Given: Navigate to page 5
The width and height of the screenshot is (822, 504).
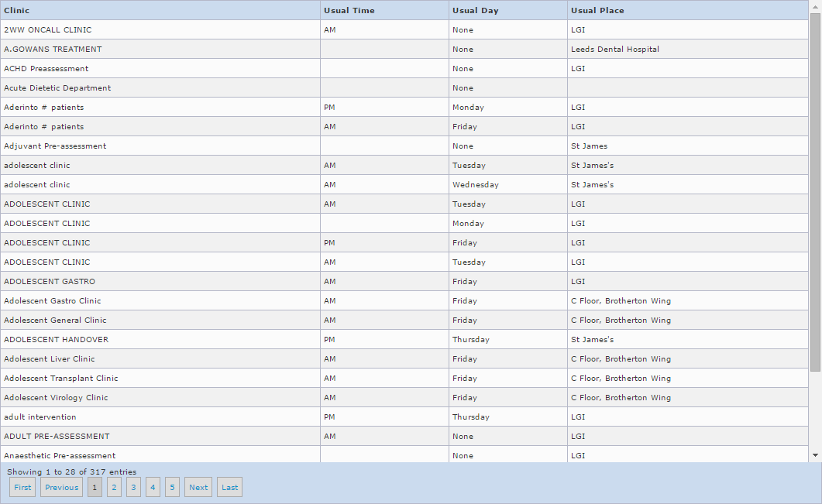Looking at the screenshot, I should pyautogui.click(x=172, y=487).
